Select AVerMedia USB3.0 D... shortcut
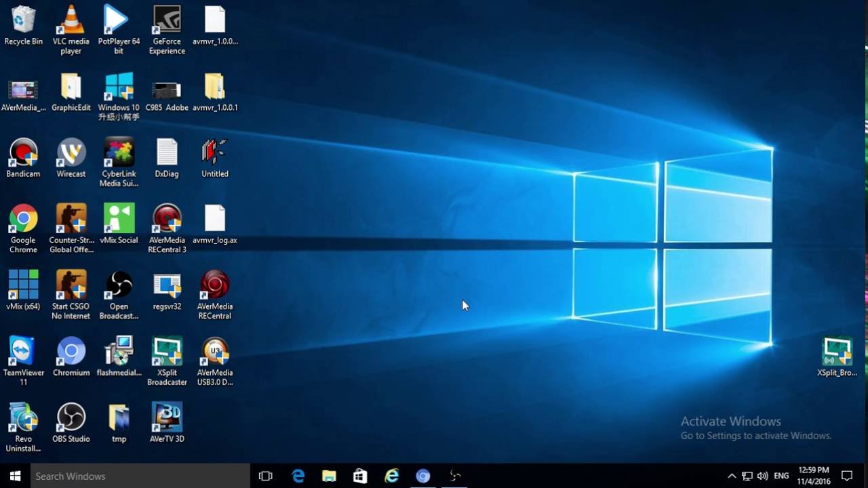Image resolution: width=868 pixels, height=488 pixels. tap(215, 361)
